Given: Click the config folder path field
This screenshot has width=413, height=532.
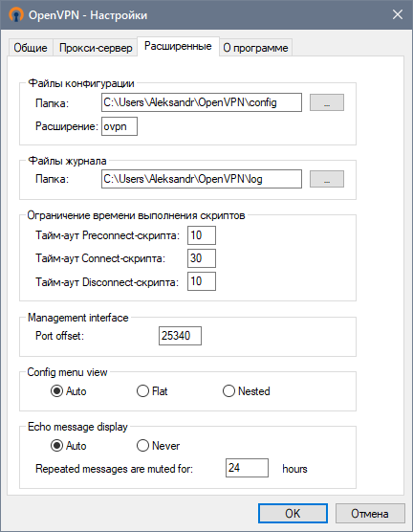Looking at the screenshot, I should (202, 102).
